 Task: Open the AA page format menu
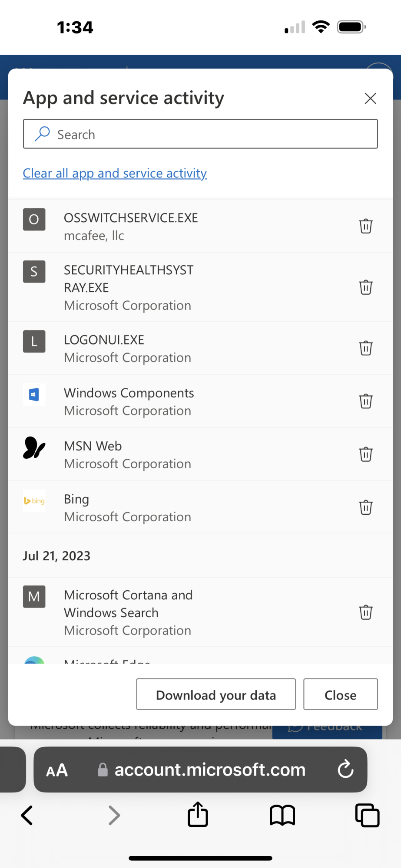click(57, 770)
